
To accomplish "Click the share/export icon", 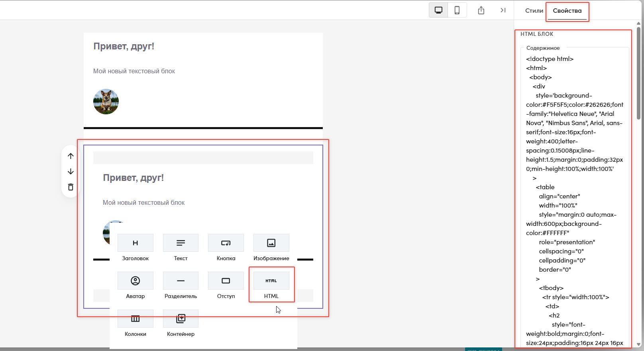I will point(481,10).
